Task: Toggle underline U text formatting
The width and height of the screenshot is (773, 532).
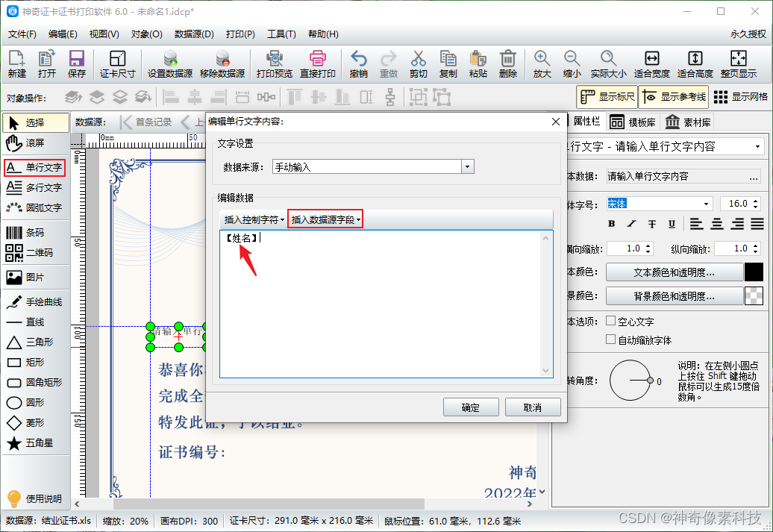Action: tap(672, 224)
